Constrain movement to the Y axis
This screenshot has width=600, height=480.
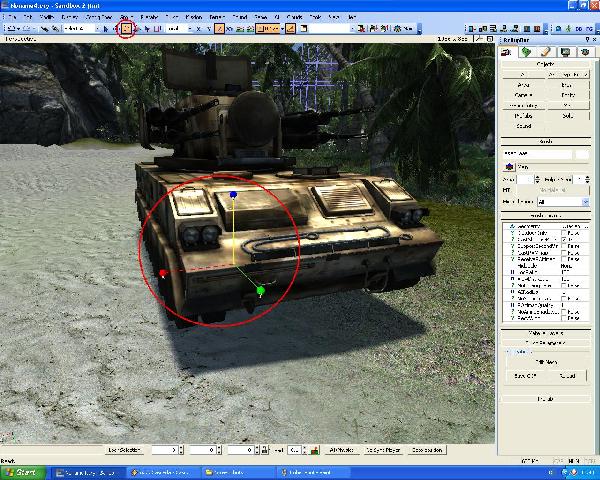tap(209, 29)
